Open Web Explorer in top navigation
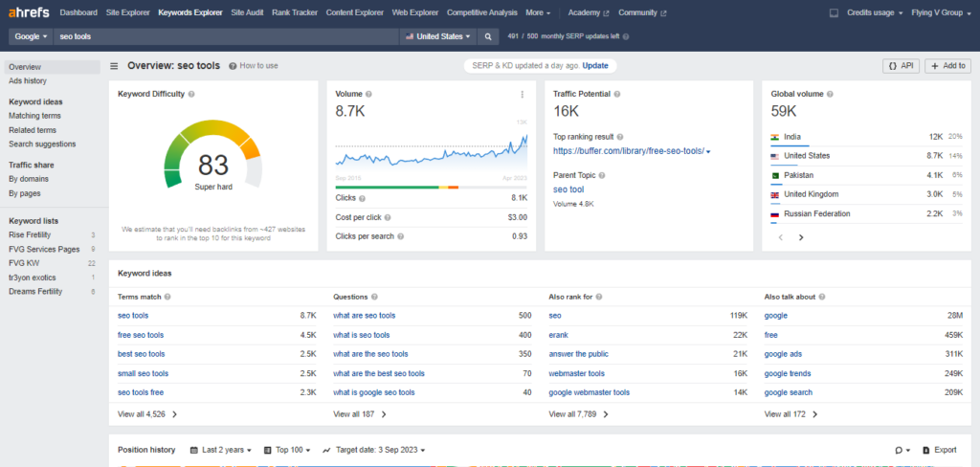The width and height of the screenshot is (980, 467). coord(415,12)
